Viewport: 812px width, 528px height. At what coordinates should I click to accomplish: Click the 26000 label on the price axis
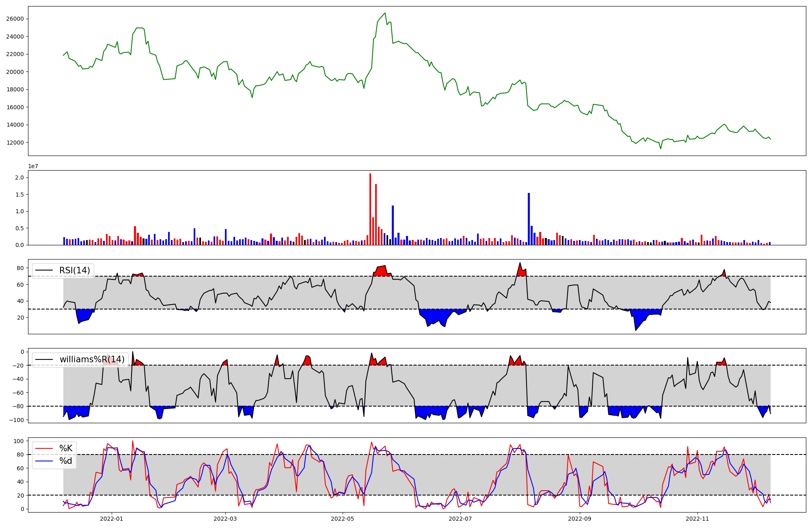[x=15, y=19]
